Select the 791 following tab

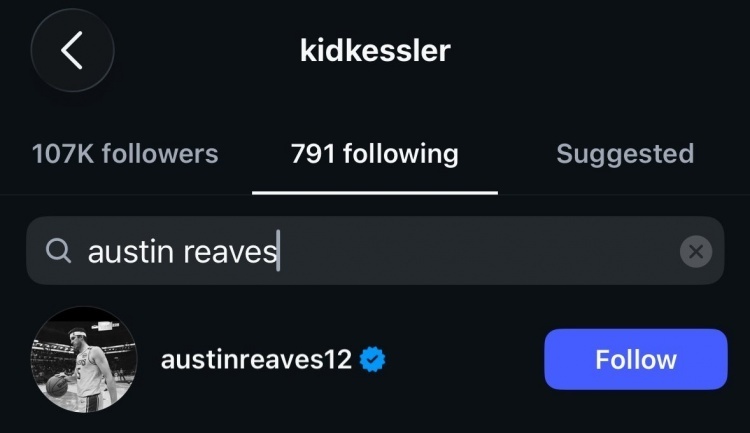pos(375,154)
